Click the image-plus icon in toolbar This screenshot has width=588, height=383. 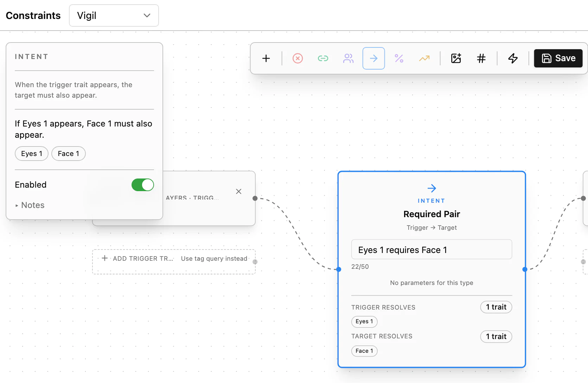pos(456,58)
